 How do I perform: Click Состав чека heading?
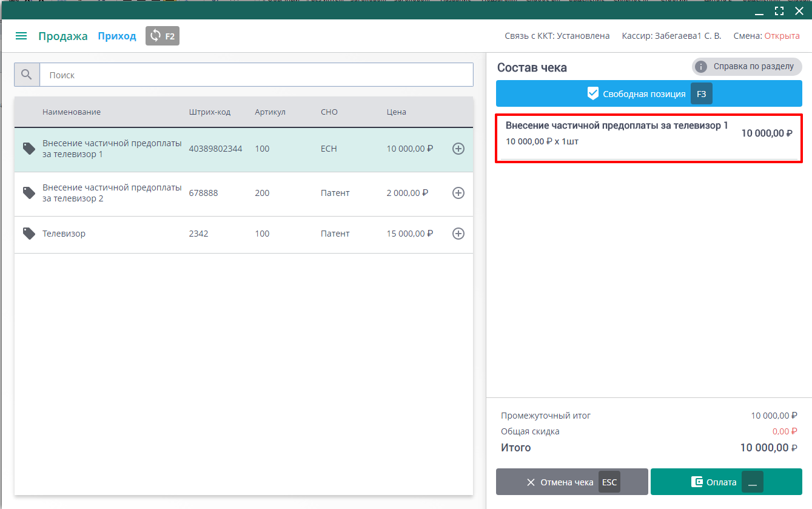click(532, 67)
